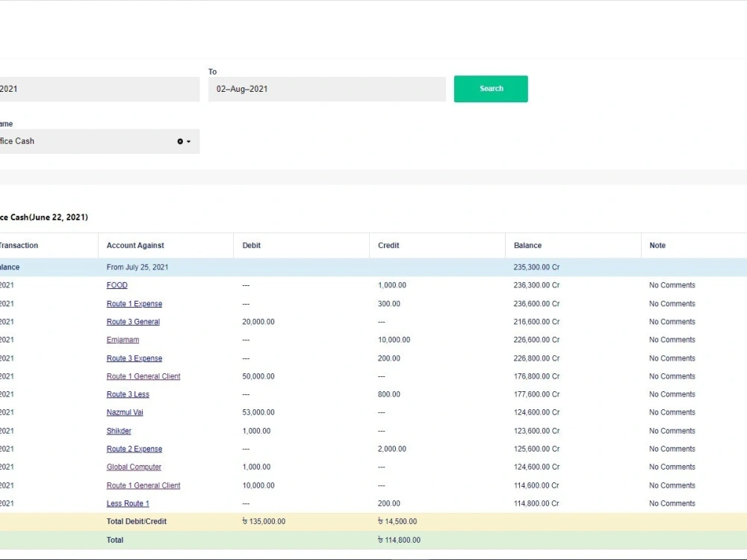Screen dimensions: 747x560
Task: Open the Nazmul Vai account link
Action: [x=125, y=412]
